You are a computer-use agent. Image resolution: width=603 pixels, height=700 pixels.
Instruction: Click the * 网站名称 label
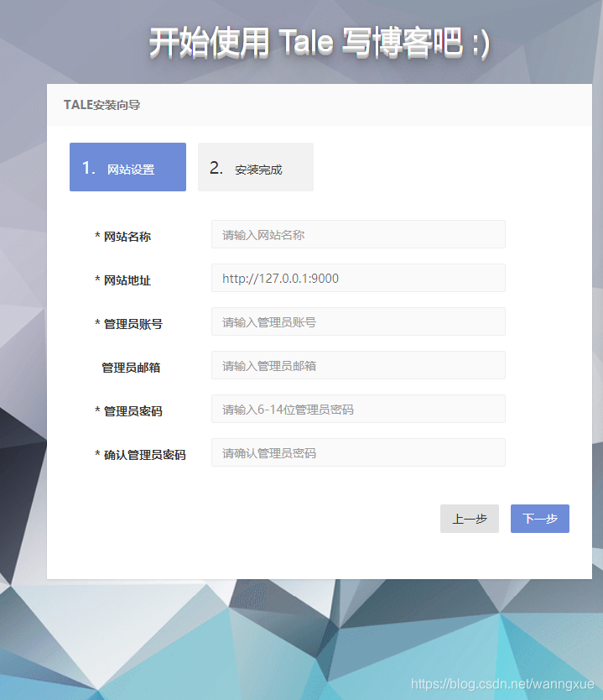122,236
